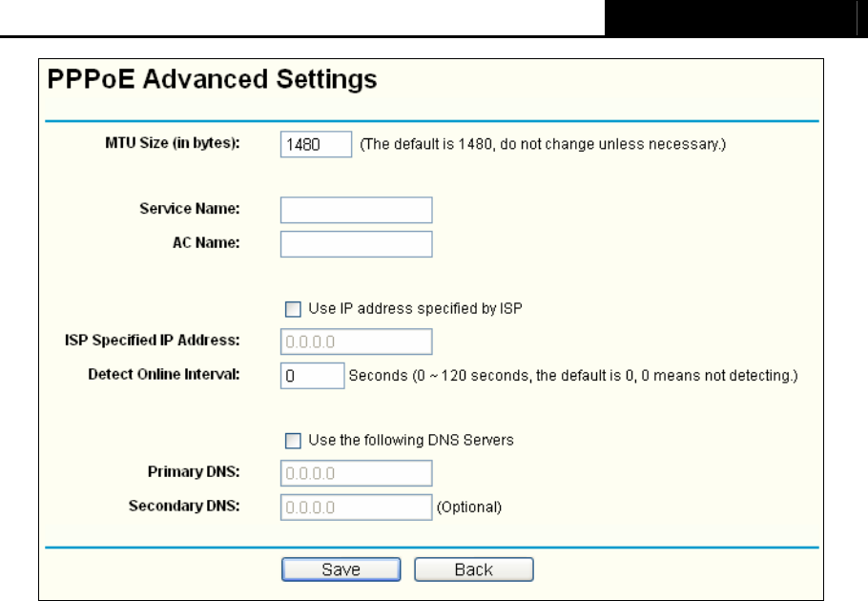Select the AC Name input field

pyautogui.click(x=357, y=244)
